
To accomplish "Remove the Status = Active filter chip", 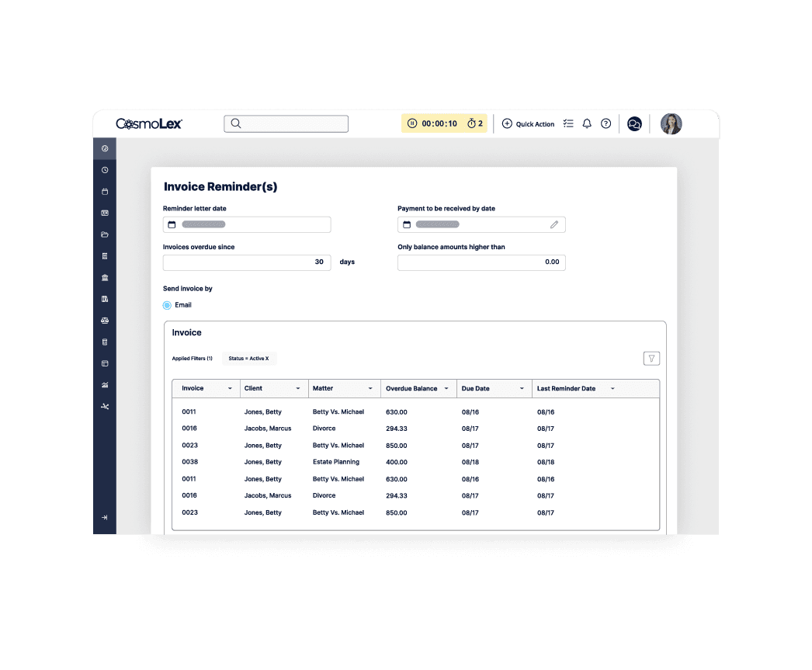I will [266, 359].
